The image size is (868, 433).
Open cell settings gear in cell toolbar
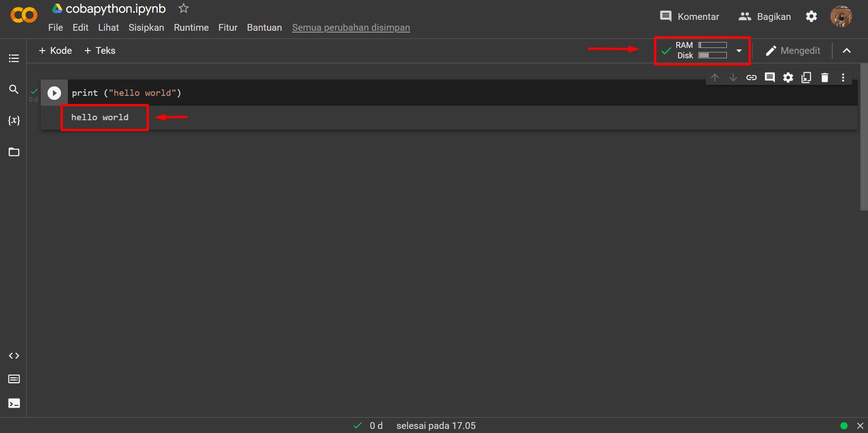point(788,78)
